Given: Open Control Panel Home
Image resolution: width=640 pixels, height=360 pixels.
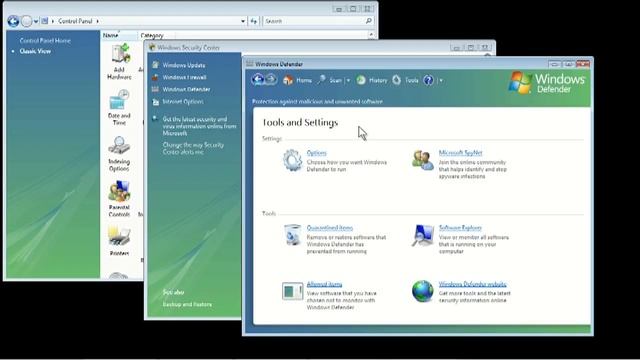Looking at the screenshot, I should 45,41.
